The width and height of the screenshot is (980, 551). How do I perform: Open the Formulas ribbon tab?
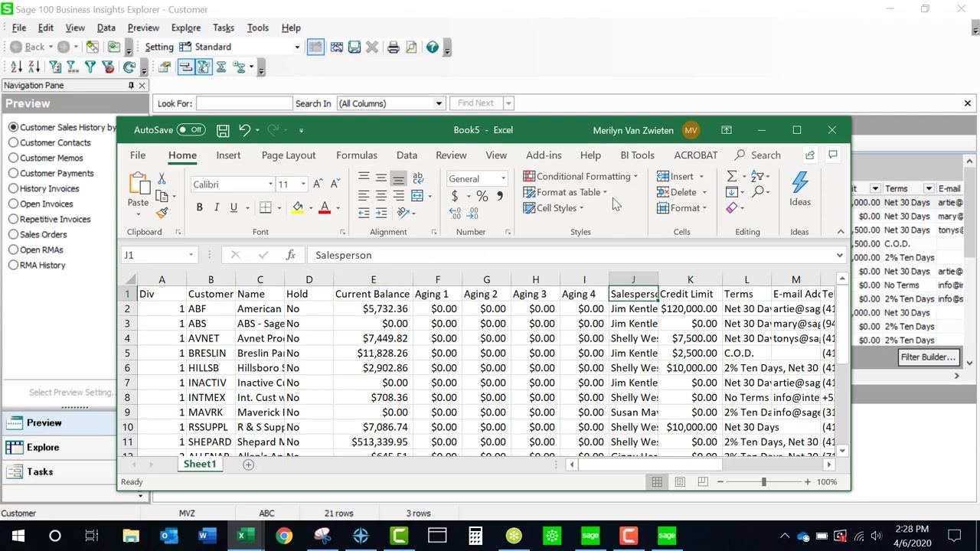point(357,155)
